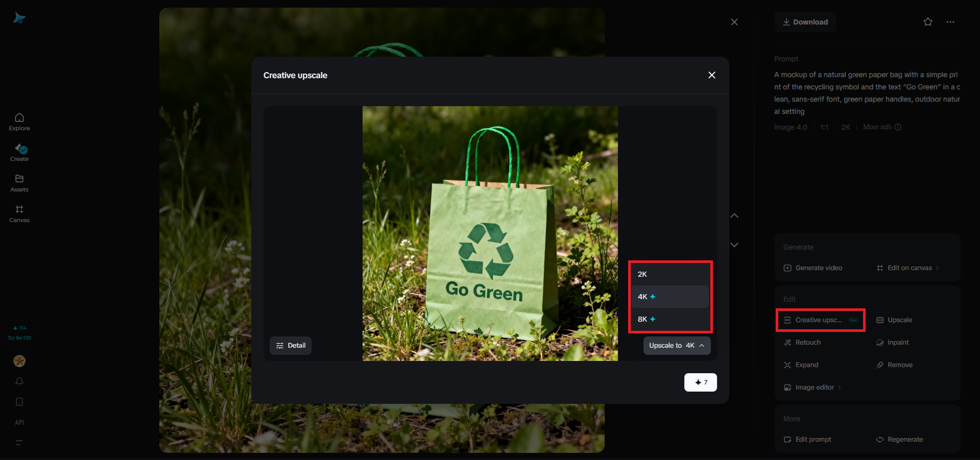The width and height of the screenshot is (980, 460).
Task: Select Creative upscale in Edit panel
Action: (821, 320)
